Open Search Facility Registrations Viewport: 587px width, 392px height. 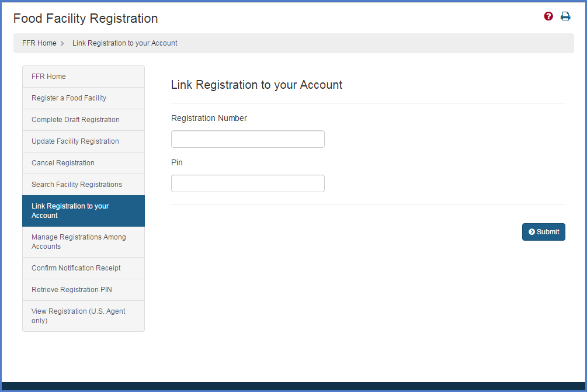77,185
